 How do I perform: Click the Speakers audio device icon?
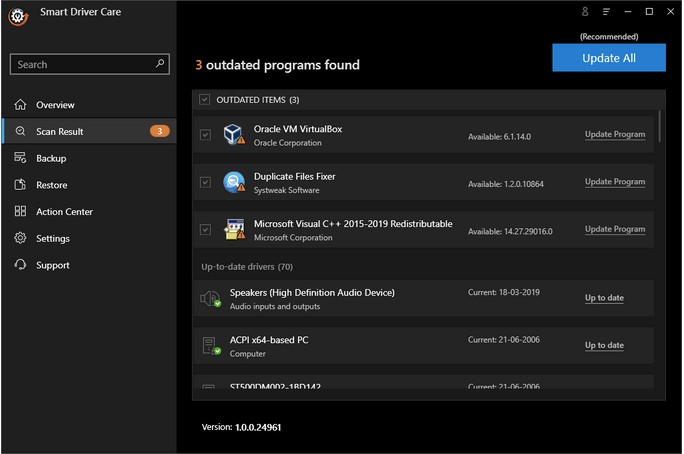[x=211, y=298]
